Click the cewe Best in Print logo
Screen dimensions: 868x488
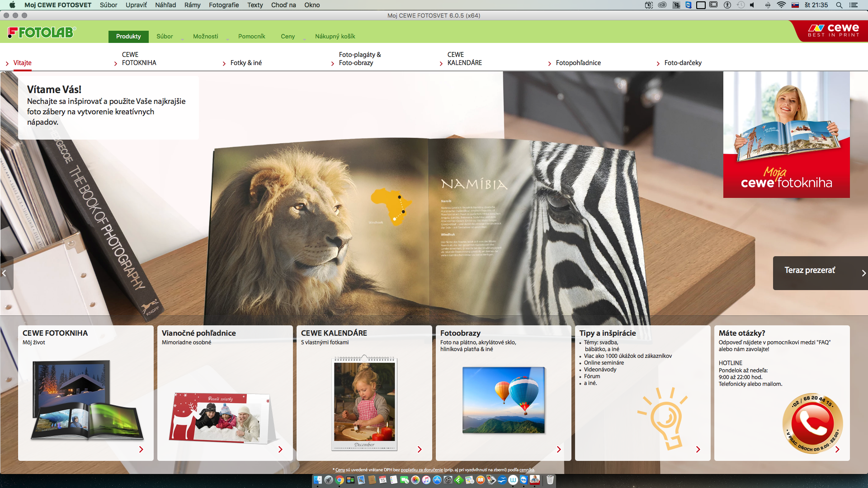click(x=833, y=31)
